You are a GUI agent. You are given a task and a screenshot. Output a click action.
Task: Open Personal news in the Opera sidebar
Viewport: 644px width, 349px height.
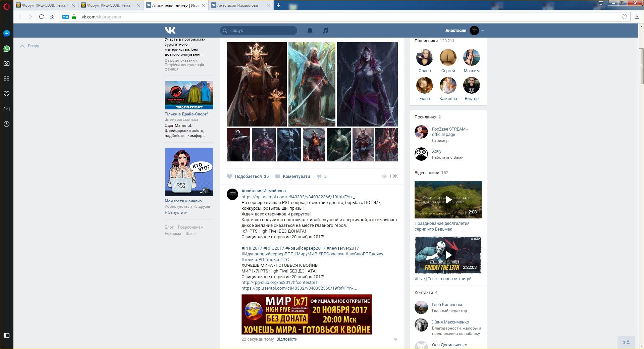tap(6, 109)
